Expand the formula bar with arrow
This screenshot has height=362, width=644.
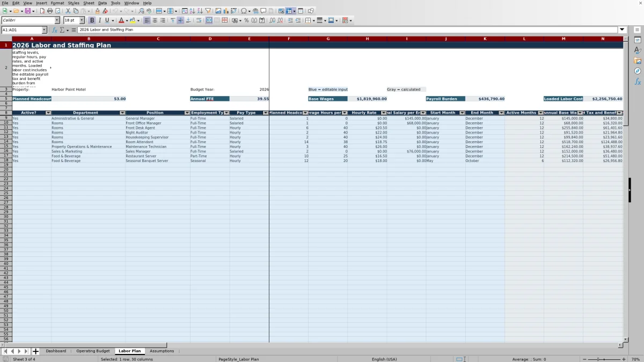tap(623, 30)
